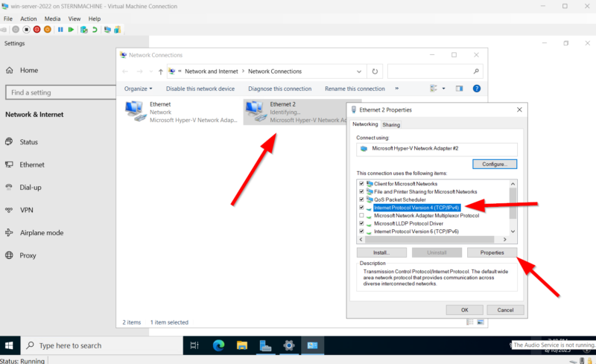Click the Enhanced Session monitors icon
This screenshot has height=364, width=596.
point(107,30)
